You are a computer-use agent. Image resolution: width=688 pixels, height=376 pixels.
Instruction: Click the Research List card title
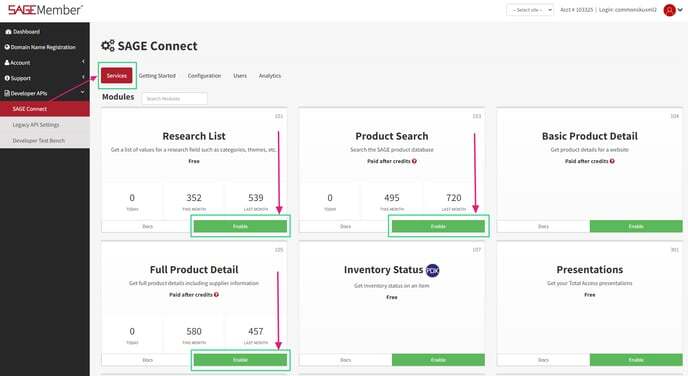[x=194, y=136]
